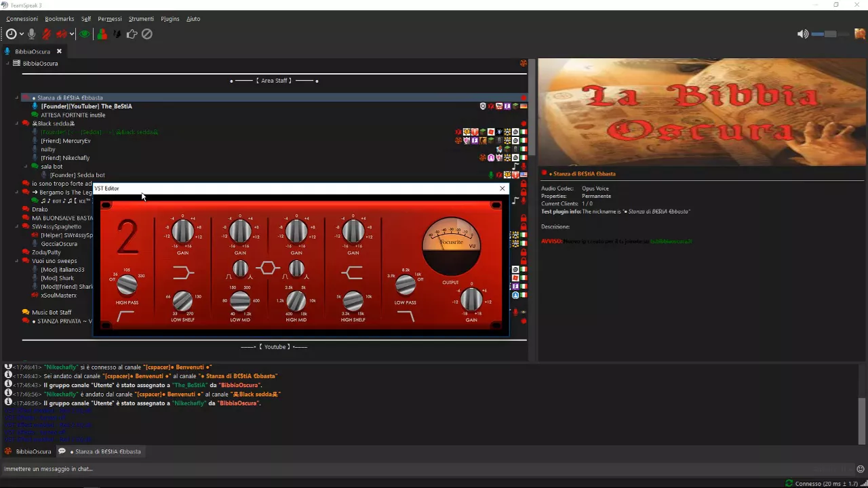Select [Founder] Sedda bot user

point(77,175)
